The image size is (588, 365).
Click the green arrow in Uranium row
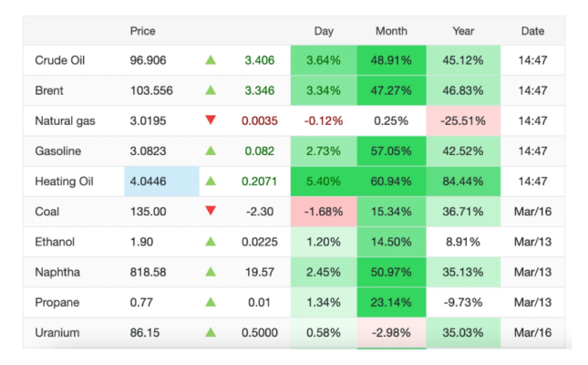point(211,333)
